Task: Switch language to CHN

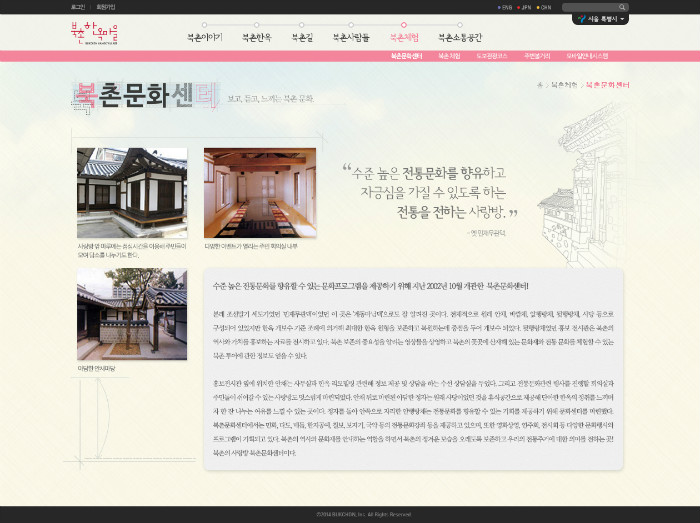Action: click(545, 7)
